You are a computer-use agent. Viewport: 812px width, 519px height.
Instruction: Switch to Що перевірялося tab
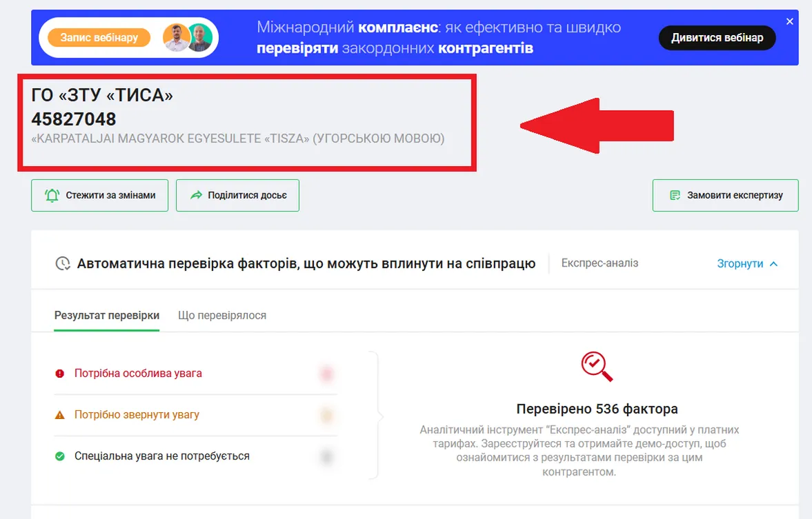click(x=222, y=315)
